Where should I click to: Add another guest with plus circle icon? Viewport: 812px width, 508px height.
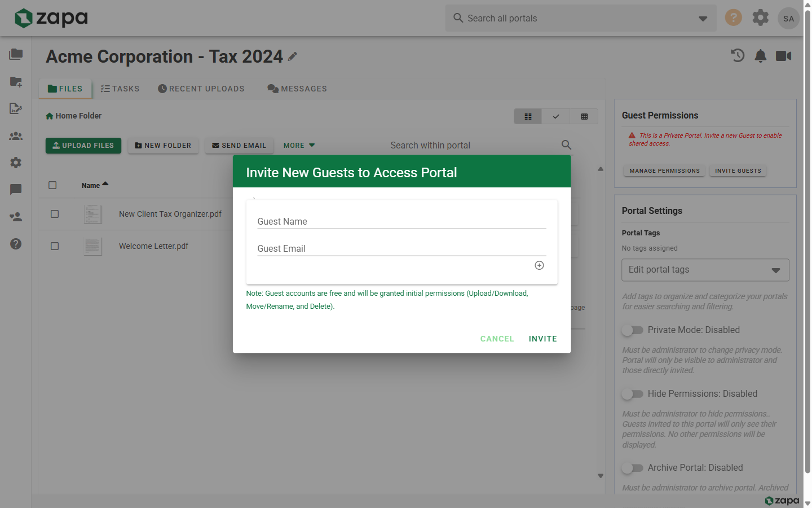click(539, 265)
